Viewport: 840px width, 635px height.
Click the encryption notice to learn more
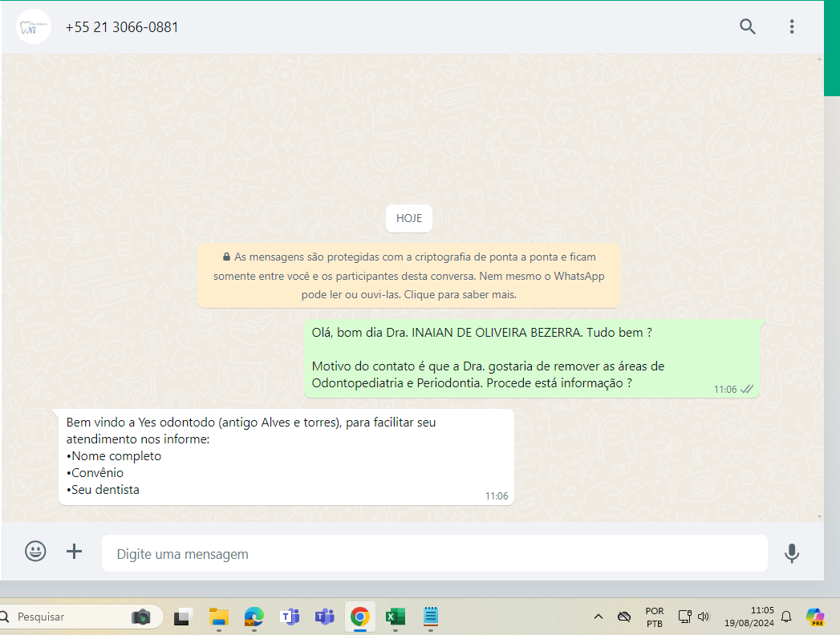[x=408, y=276]
